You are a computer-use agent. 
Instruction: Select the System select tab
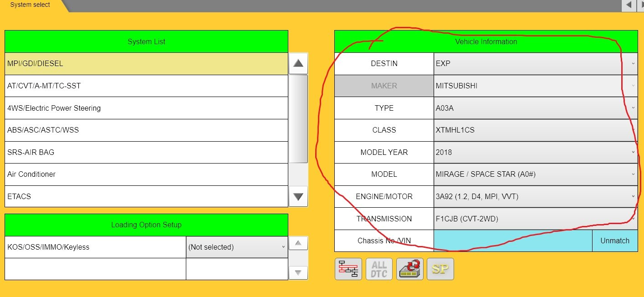pos(30,5)
